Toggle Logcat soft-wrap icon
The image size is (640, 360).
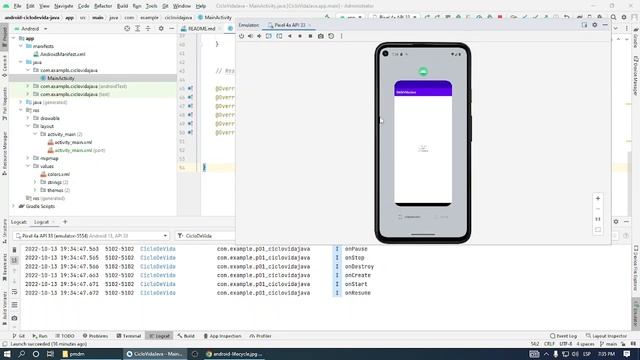pos(14,292)
